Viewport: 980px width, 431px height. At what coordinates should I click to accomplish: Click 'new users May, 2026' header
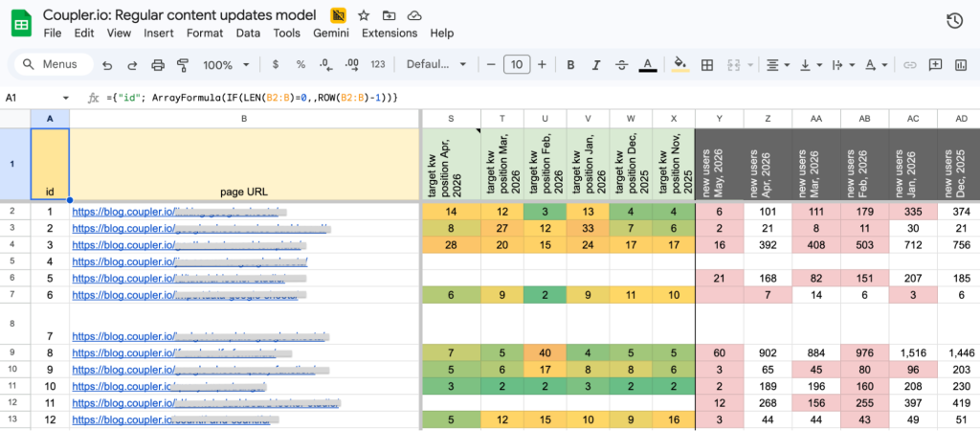click(720, 165)
